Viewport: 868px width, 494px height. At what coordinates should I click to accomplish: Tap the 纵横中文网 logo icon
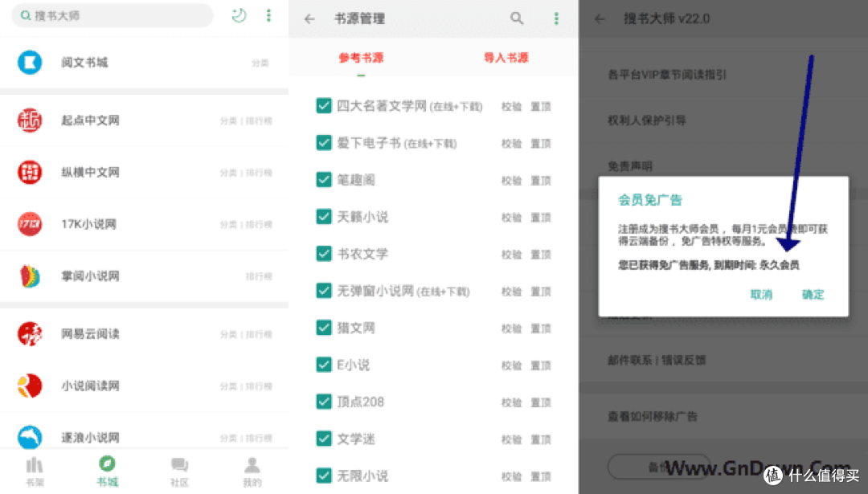click(x=30, y=172)
